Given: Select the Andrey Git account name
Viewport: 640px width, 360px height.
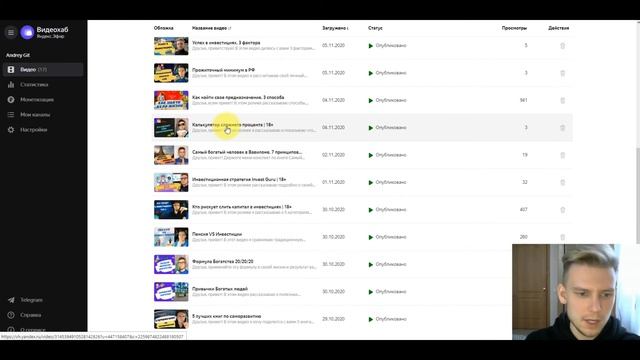Looking at the screenshot, I should [x=18, y=55].
